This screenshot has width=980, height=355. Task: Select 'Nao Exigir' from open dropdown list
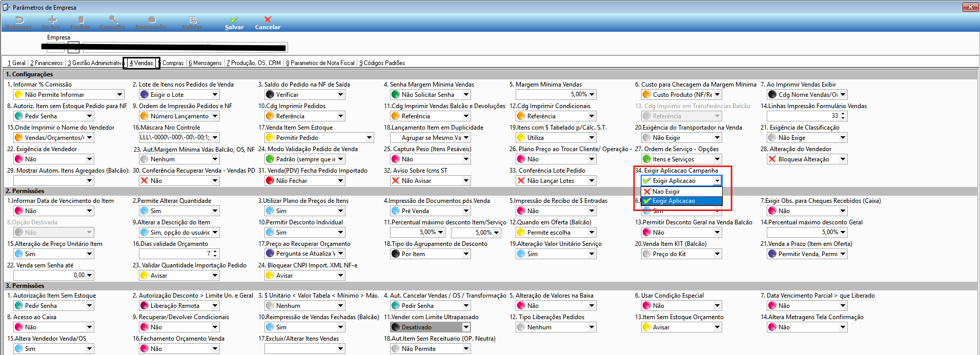(682, 192)
